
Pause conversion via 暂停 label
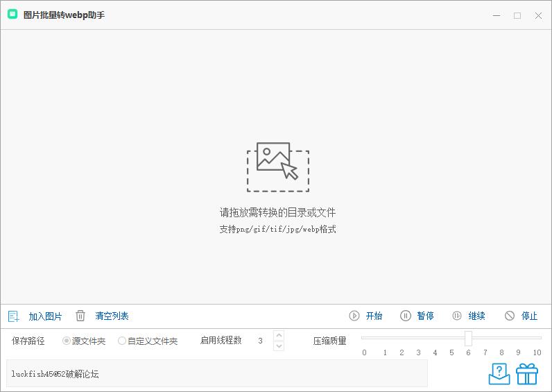(x=425, y=316)
